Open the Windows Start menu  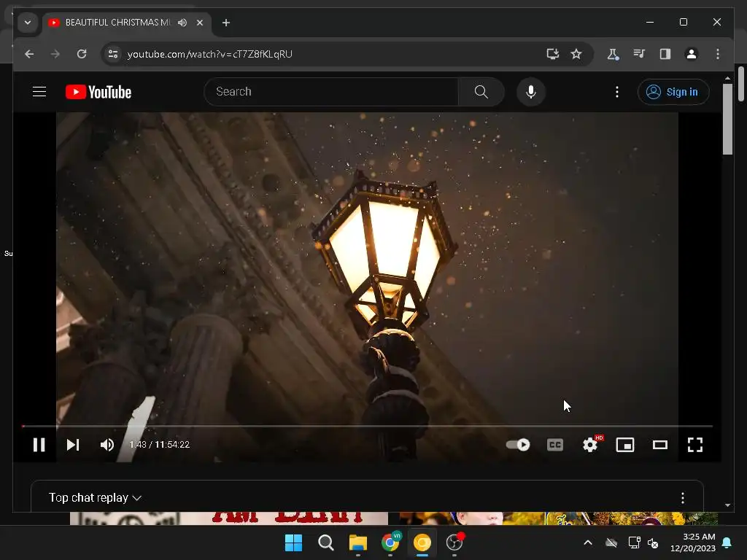(293, 542)
